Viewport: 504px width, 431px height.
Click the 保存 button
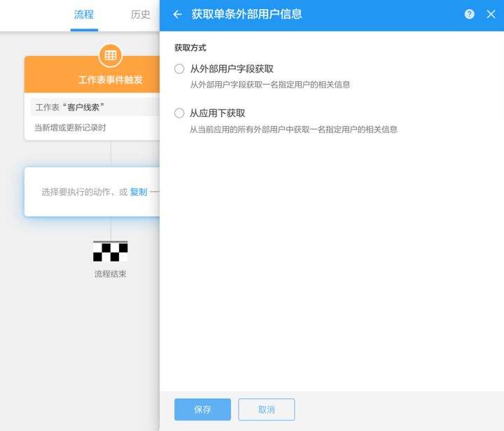pos(202,409)
